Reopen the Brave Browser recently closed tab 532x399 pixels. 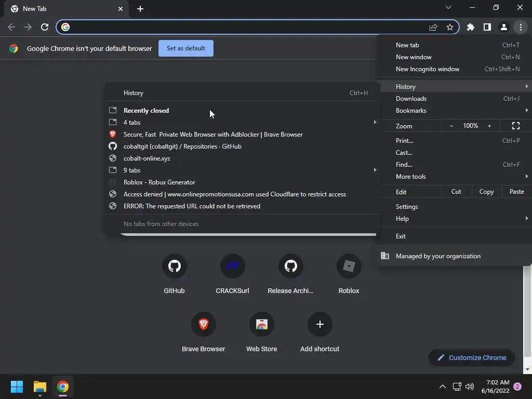(x=242, y=135)
